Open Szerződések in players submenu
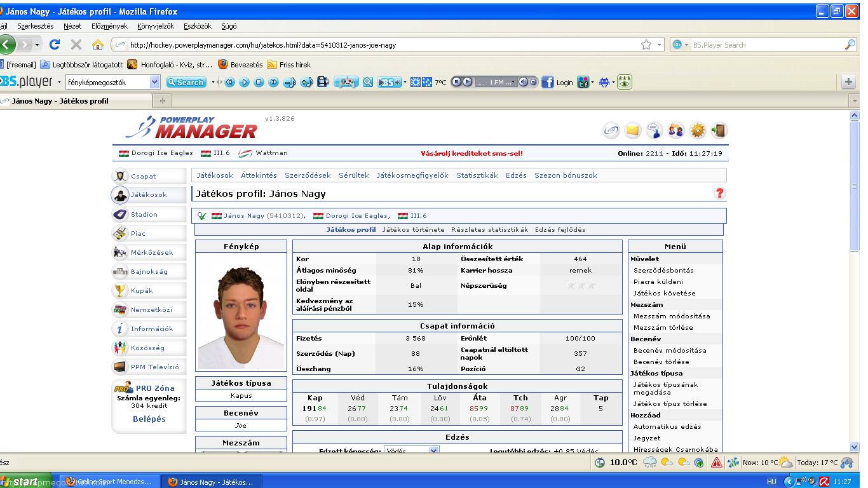868x488 pixels. (x=308, y=175)
